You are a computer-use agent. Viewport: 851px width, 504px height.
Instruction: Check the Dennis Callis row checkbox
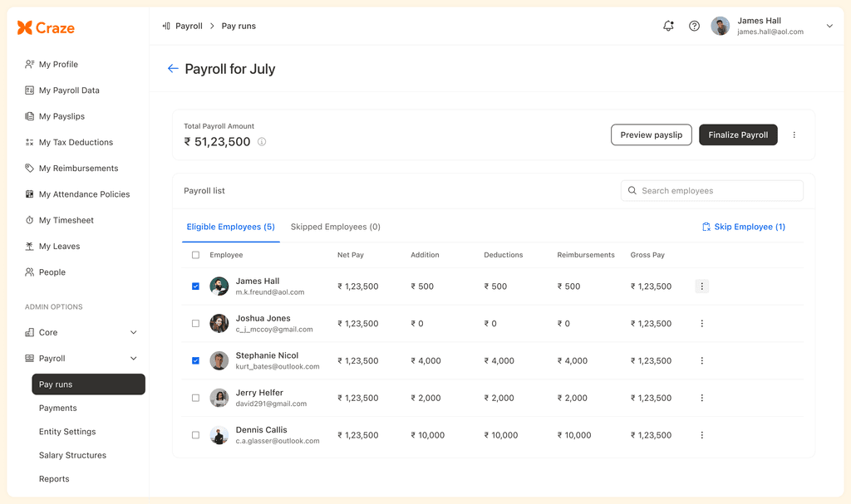(x=196, y=435)
